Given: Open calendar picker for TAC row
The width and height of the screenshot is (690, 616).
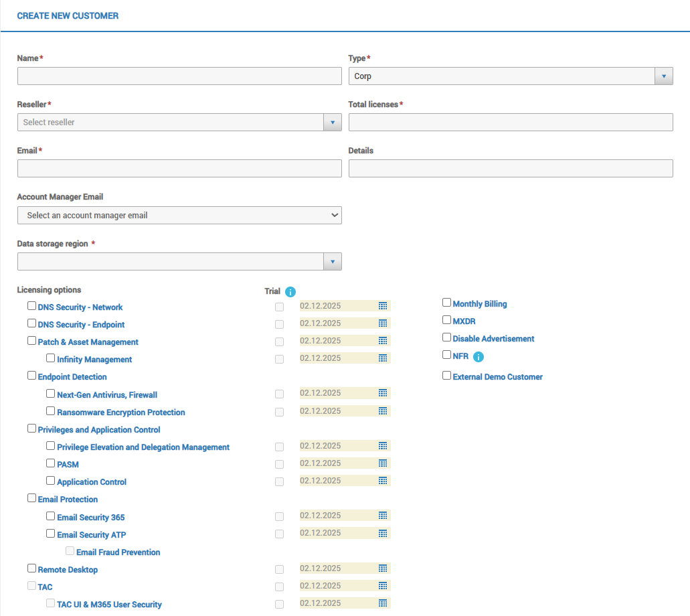Looking at the screenshot, I should [383, 586].
